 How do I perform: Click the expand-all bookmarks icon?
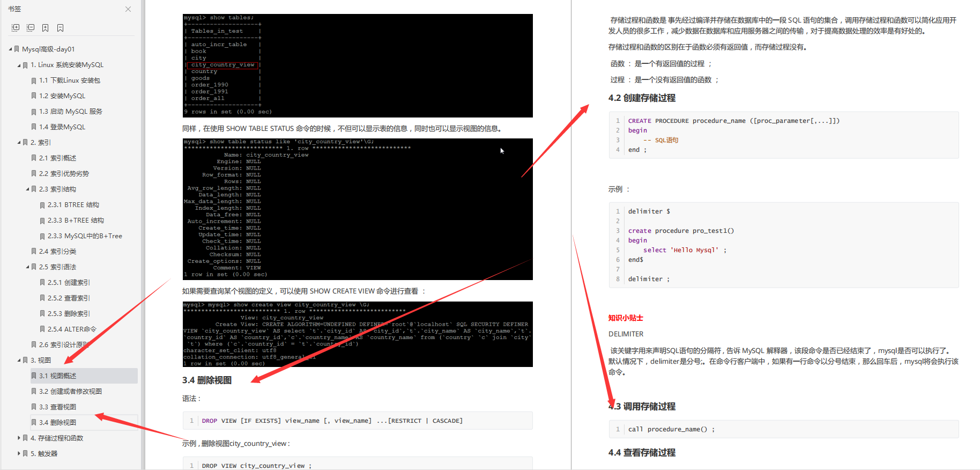pyautogui.click(x=16, y=27)
